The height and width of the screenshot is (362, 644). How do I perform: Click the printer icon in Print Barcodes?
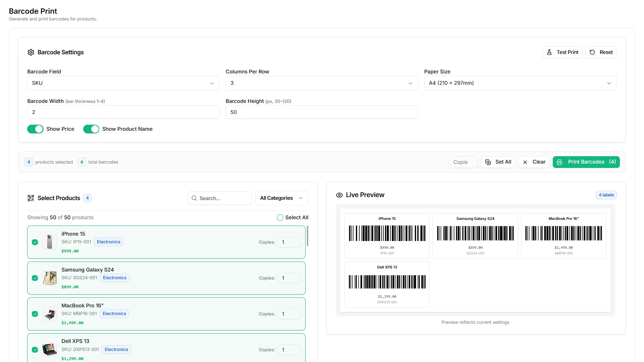pos(559,162)
